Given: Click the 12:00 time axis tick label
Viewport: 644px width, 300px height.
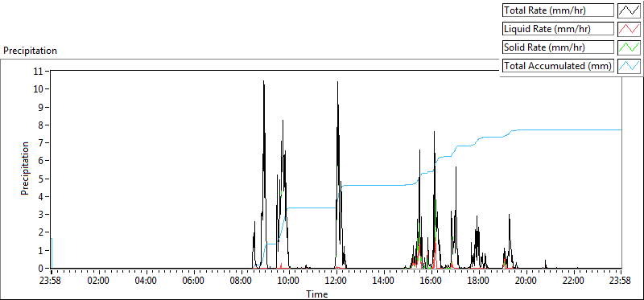Looking at the screenshot, I should click(x=336, y=282).
